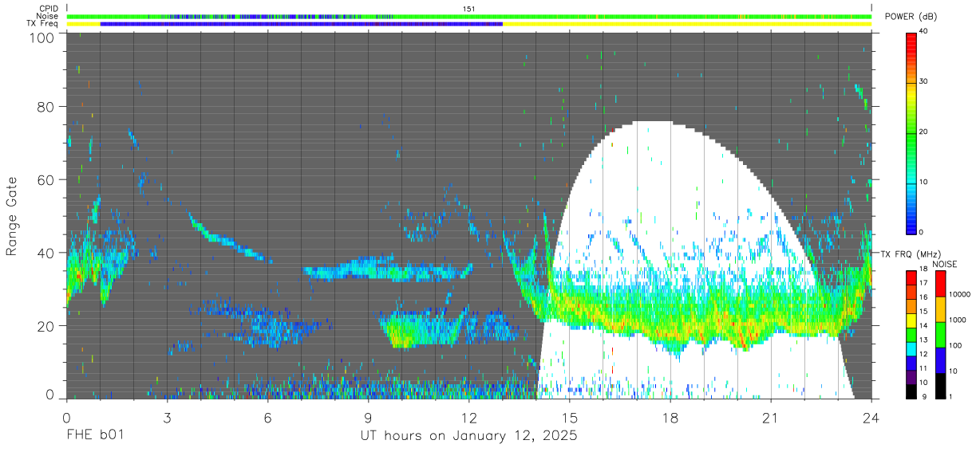Click the 10000 label in the NOISE legend

tap(959, 296)
